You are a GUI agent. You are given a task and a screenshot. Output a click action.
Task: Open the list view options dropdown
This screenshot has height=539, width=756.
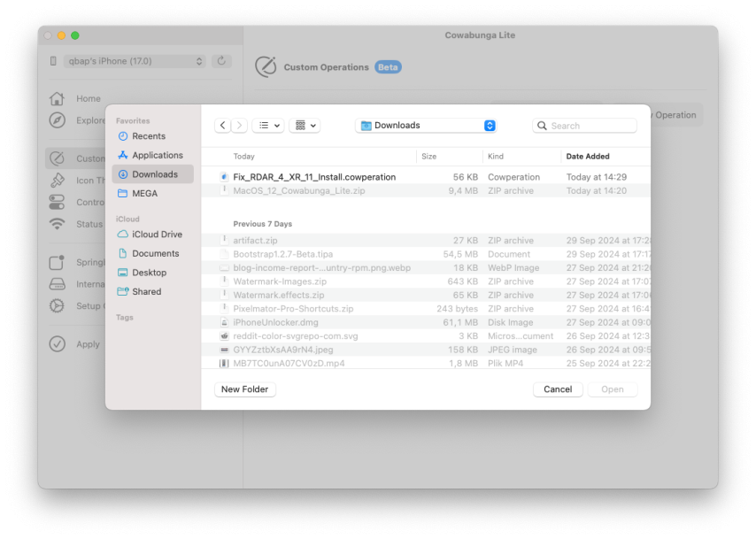click(268, 126)
